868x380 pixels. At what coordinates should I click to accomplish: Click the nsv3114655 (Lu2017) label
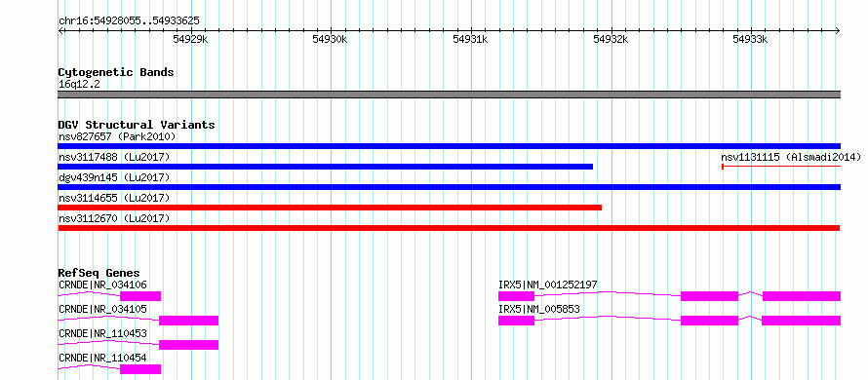coord(114,198)
